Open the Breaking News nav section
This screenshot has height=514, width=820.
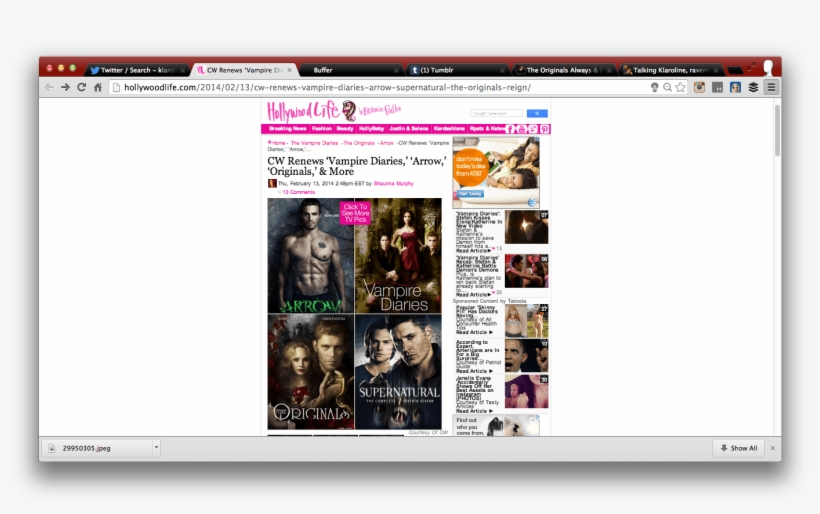(287, 129)
